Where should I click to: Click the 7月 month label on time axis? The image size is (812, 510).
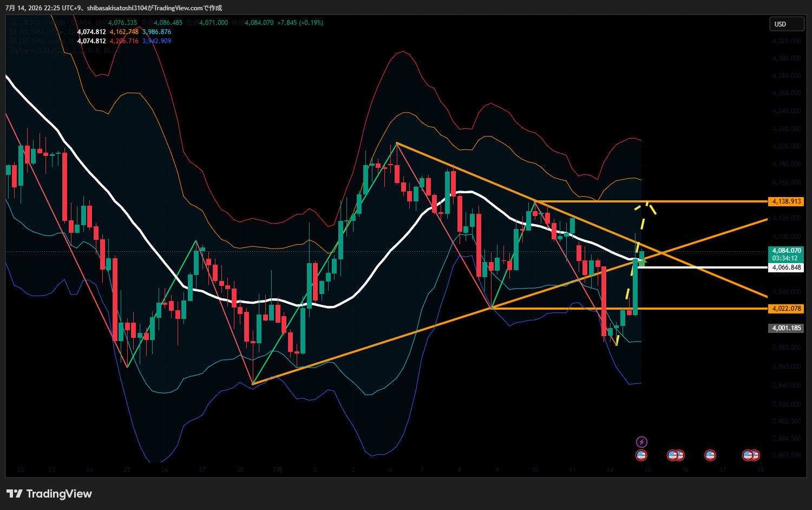[x=277, y=469]
